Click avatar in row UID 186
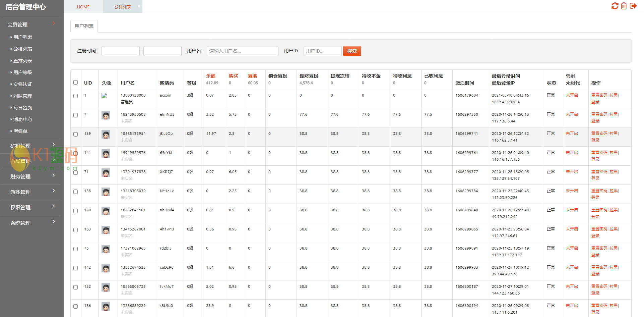This screenshot has height=317, width=644. tap(106, 307)
